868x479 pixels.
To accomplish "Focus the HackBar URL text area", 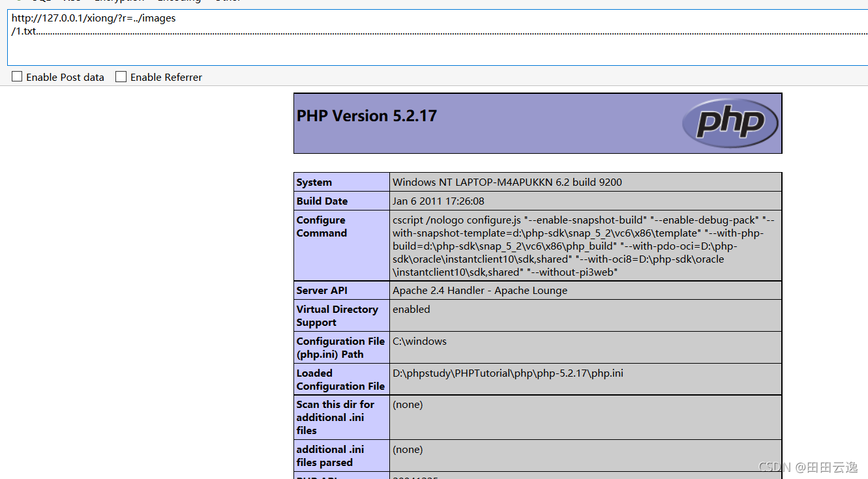I will coord(438,38).
